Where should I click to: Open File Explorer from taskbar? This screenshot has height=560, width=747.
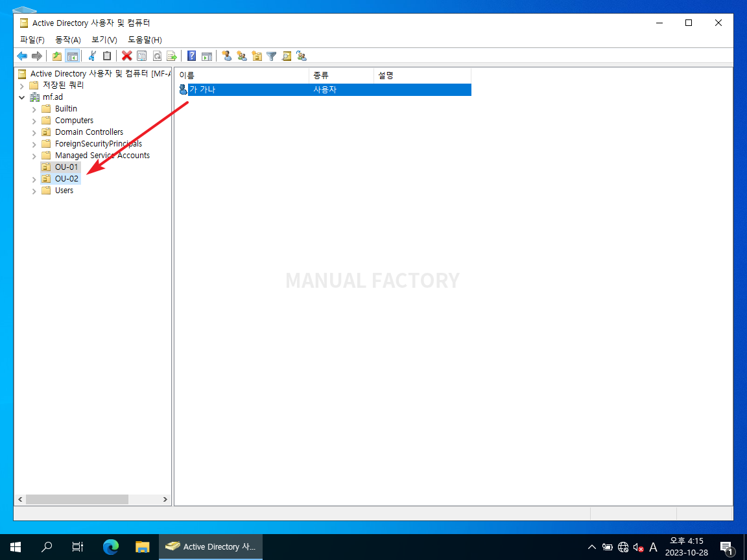[x=142, y=547]
